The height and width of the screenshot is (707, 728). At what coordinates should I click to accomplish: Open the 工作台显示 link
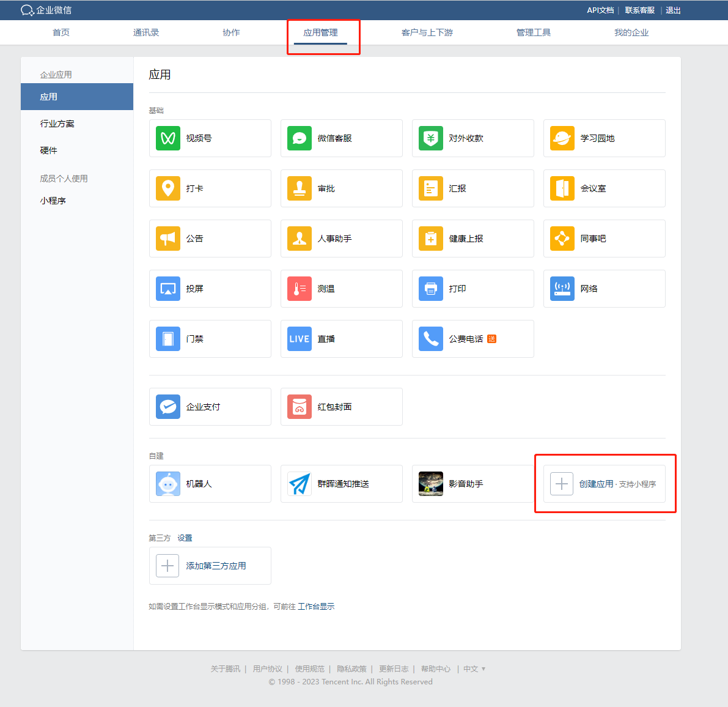point(316,607)
